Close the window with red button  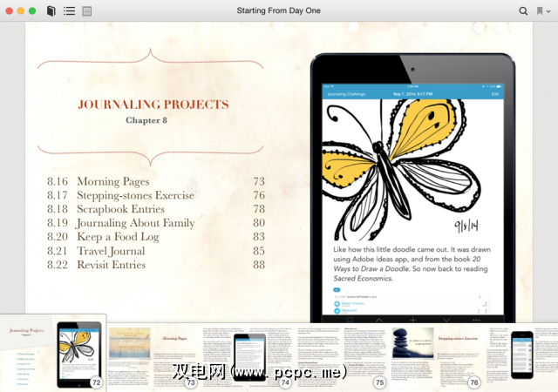10,11
